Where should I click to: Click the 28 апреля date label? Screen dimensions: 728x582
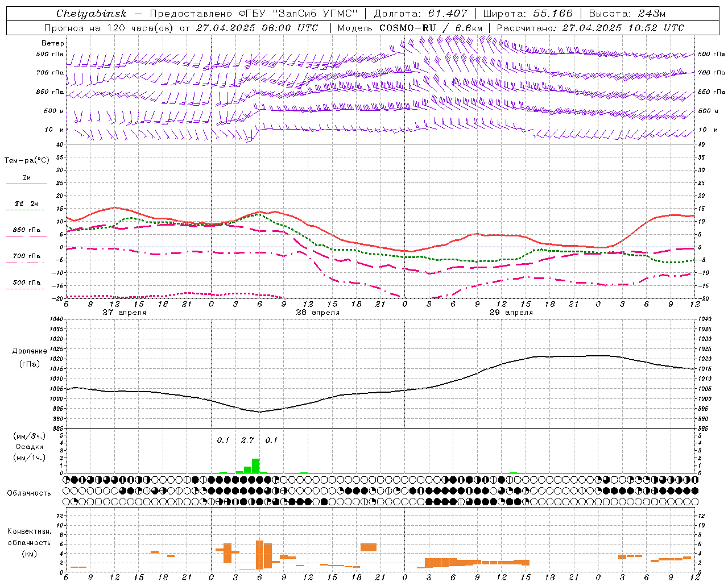pyautogui.click(x=317, y=313)
